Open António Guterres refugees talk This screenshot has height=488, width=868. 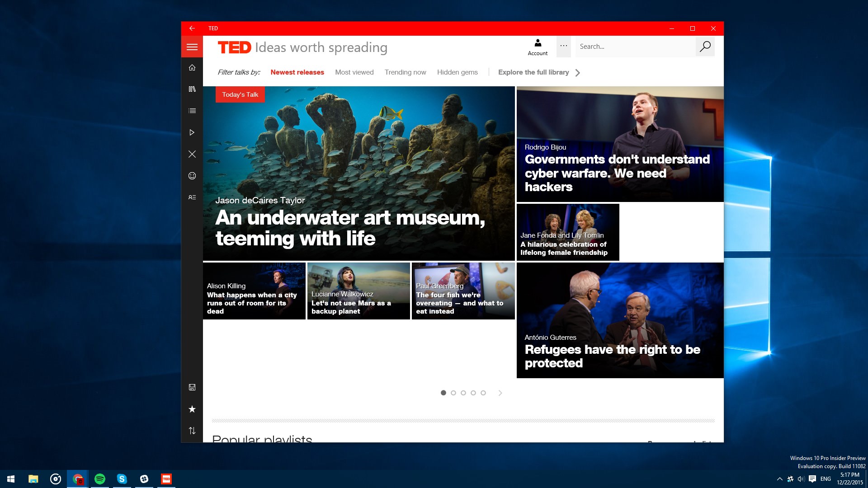pyautogui.click(x=620, y=320)
